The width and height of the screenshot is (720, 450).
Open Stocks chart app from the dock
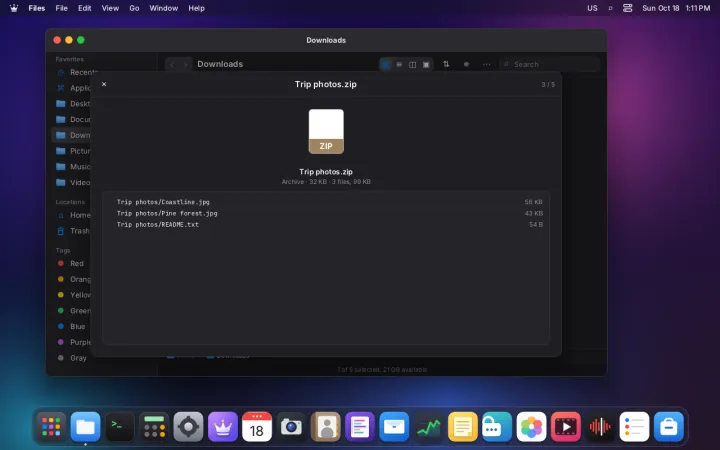[x=428, y=427]
